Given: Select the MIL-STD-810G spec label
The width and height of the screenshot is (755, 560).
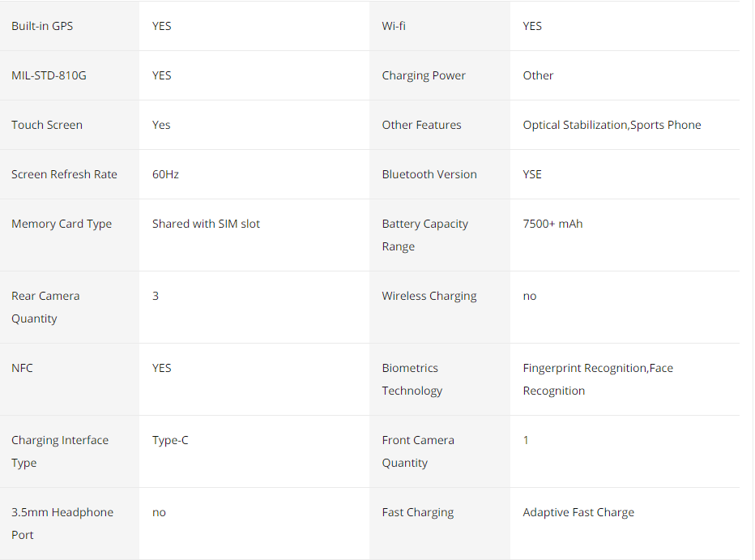Looking at the screenshot, I should click(49, 75).
